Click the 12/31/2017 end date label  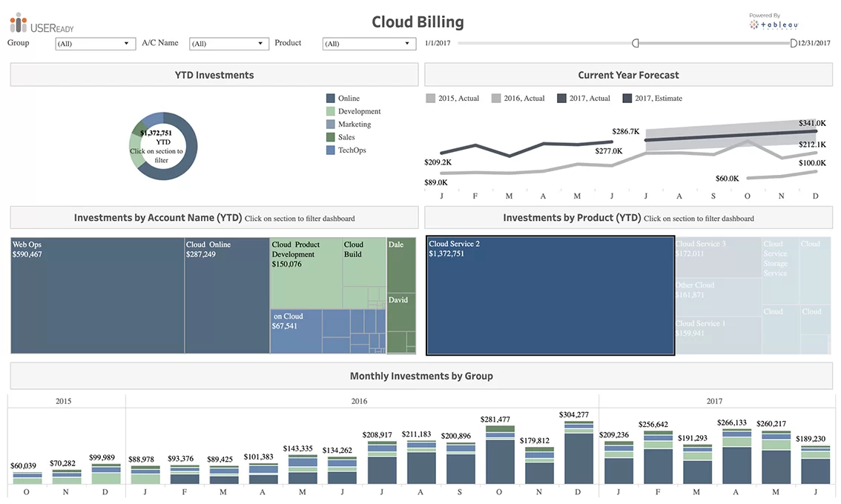tap(814, 43)
